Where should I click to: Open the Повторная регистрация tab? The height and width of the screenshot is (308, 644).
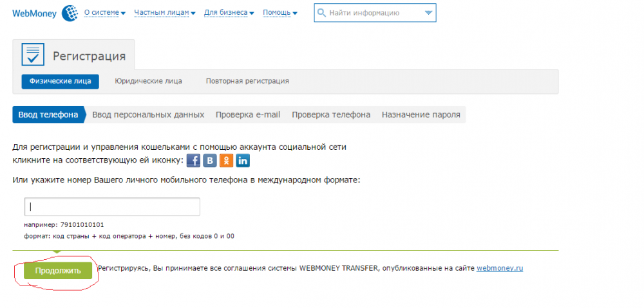tap(247, 81)
